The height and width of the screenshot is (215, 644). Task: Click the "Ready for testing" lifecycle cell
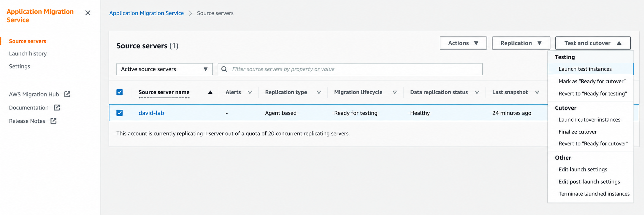click(x=356, y=113)
